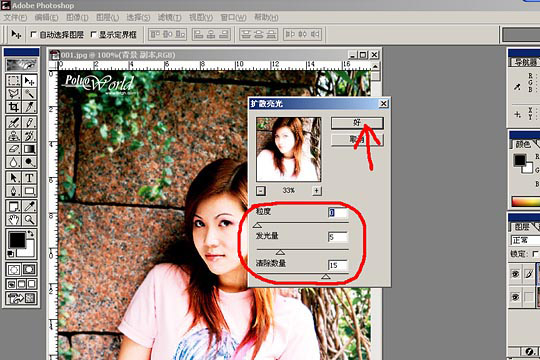Select the Airbrush tool
The image size is (540, 360).
[14, 122]
